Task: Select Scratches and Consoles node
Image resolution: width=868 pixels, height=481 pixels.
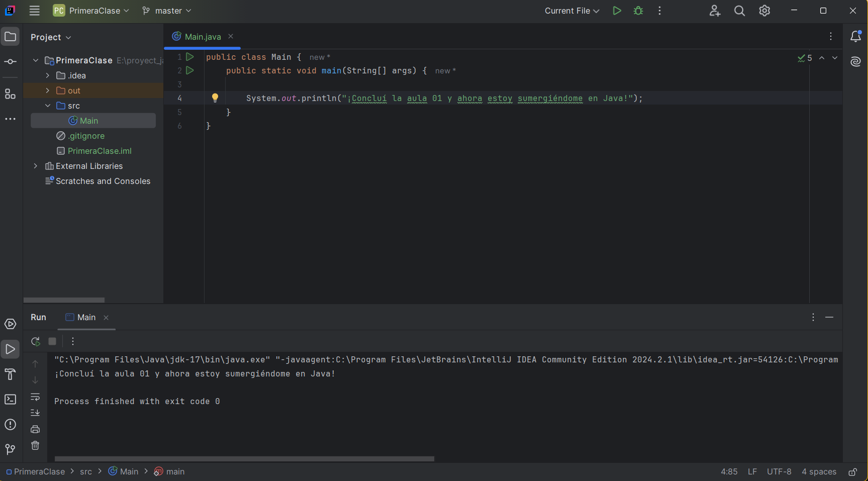Action: 98,181
